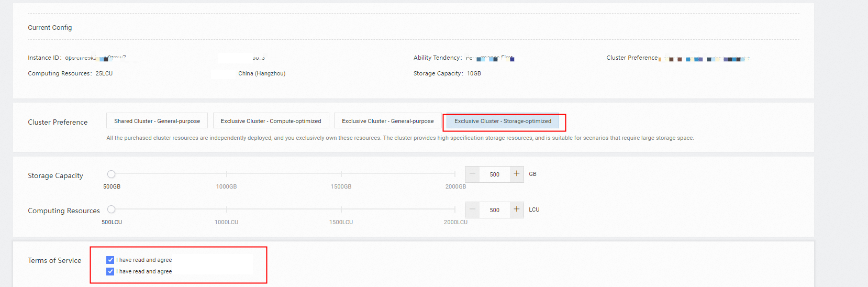Click the Computing Resources slider handle
Screen dimensions: 868x287
click(111, 209)
